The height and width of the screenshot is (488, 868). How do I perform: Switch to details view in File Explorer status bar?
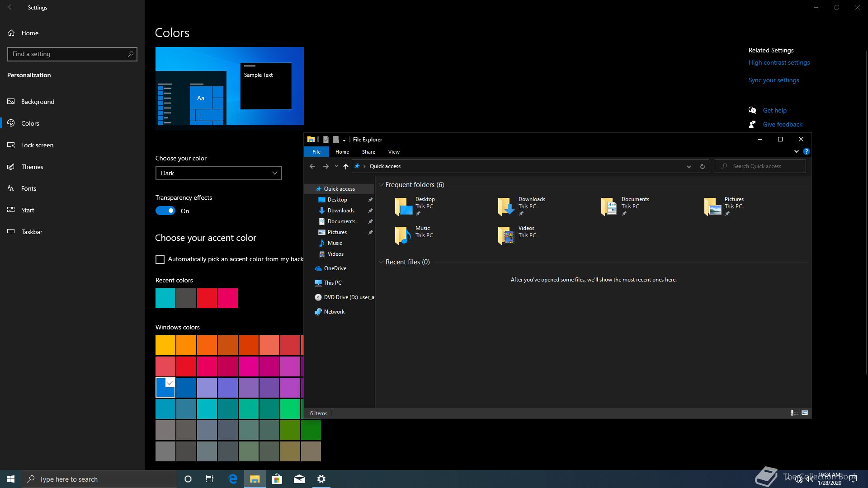coord(794,413)
